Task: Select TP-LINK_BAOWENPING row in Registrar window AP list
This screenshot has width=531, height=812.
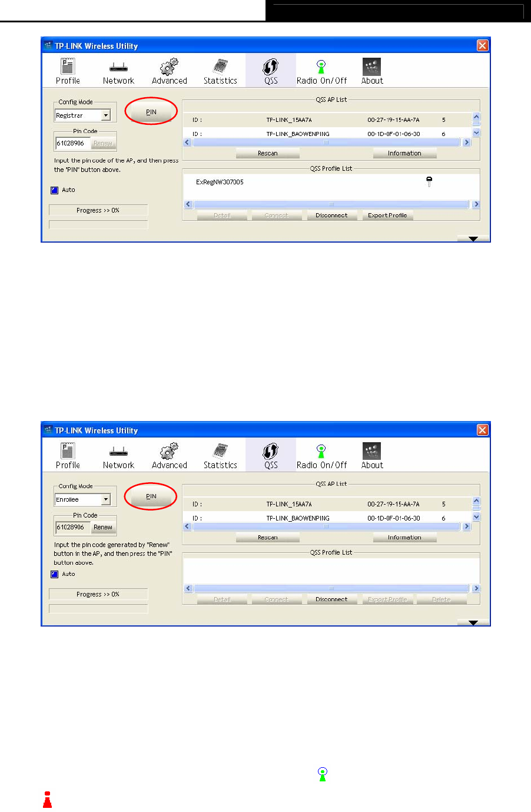Action: (x=327, y=133)
